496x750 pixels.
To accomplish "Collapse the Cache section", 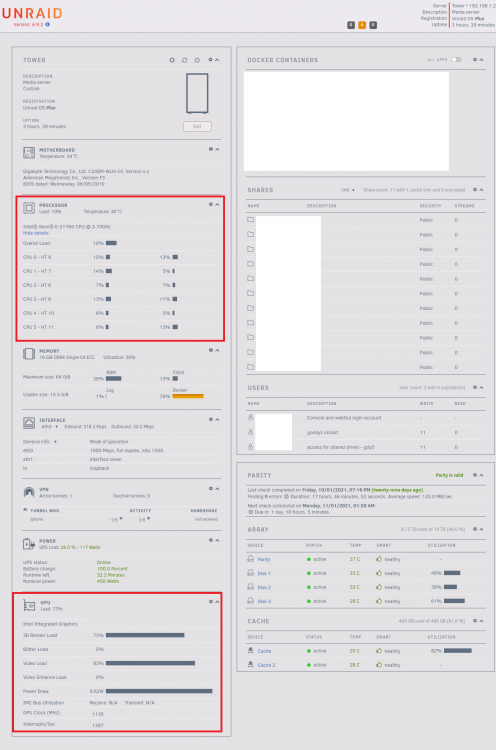I will tap(482, 621).
